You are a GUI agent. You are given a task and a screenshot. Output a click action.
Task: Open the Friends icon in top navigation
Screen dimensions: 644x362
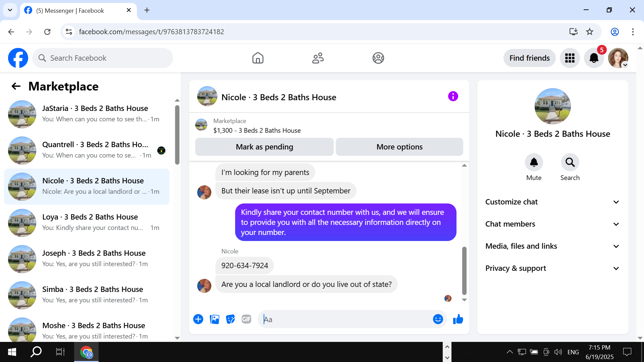[318, 58]
